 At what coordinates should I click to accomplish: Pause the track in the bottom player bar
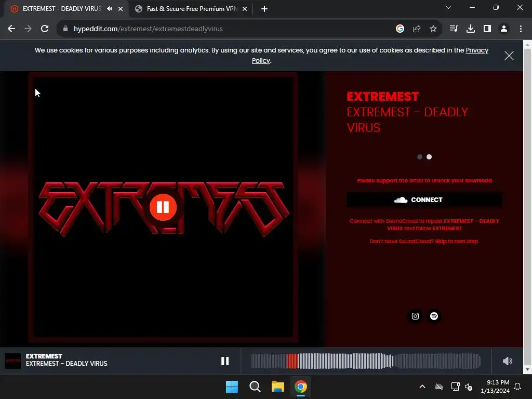(225, 361)
